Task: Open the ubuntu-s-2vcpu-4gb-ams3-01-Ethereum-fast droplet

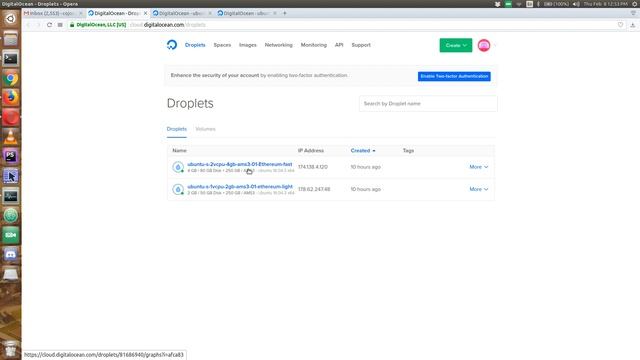Action: (x=240, y=164)
